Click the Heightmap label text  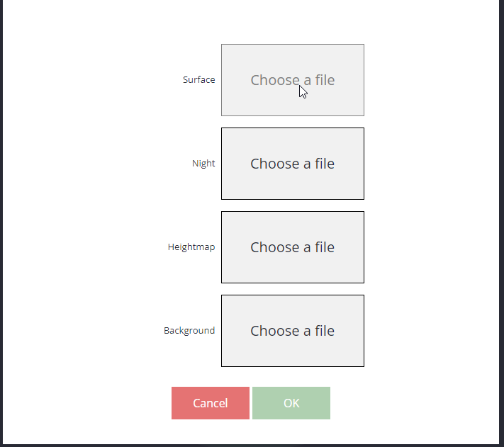pos(191,247)
